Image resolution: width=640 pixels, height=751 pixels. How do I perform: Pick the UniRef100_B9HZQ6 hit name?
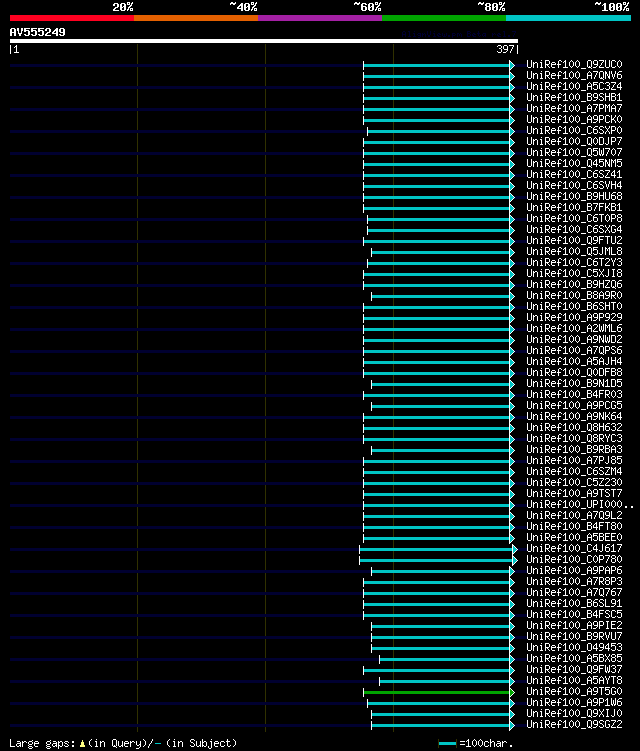click(x=574, y=284)
